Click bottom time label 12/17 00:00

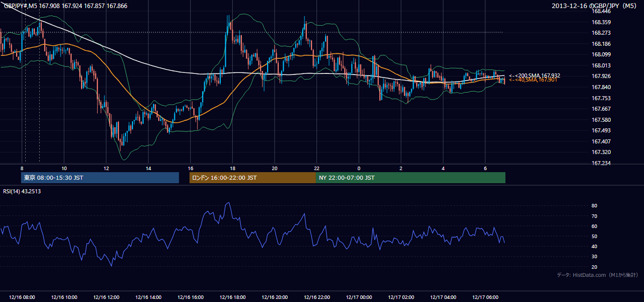pyautogui.click(x=359, y=297)
